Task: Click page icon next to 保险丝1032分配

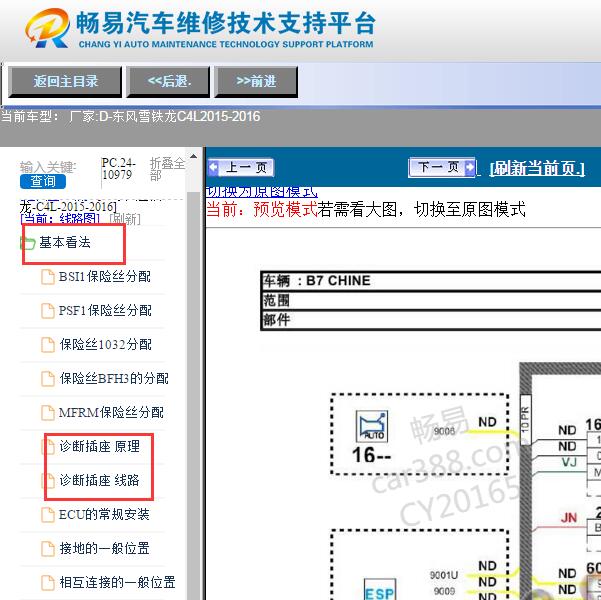Action: point(48,345)
